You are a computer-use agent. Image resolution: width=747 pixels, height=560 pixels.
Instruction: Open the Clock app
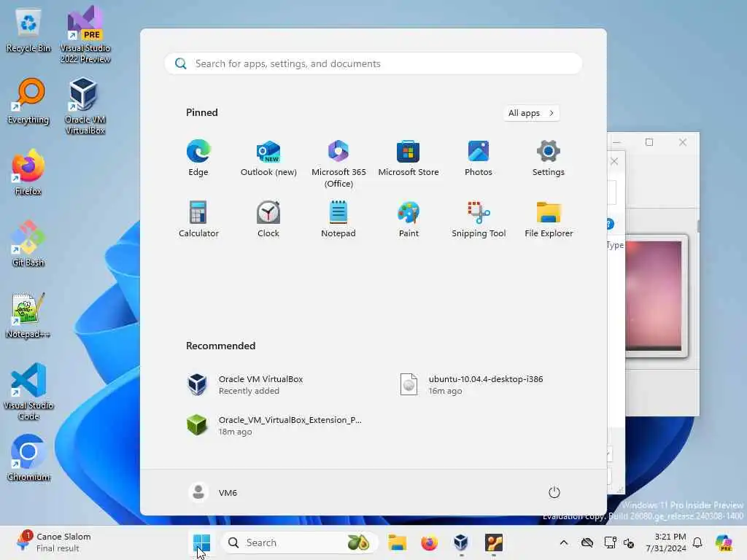268,219
